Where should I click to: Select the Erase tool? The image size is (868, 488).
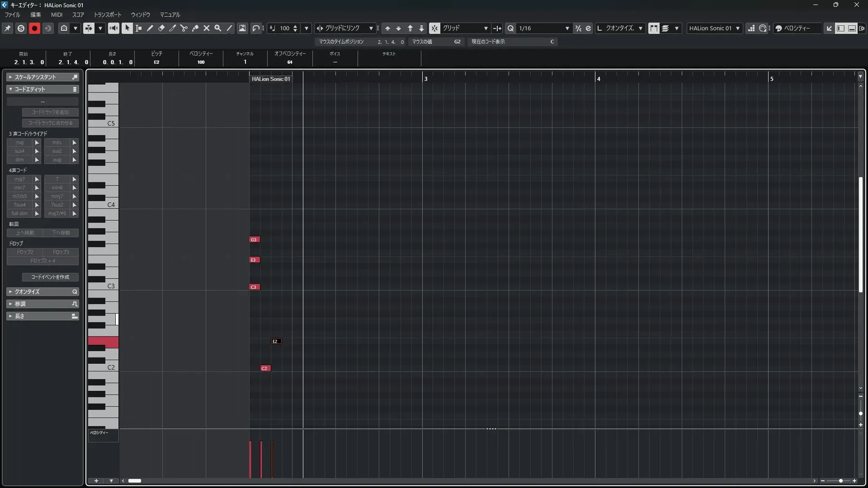coord(161,28)
